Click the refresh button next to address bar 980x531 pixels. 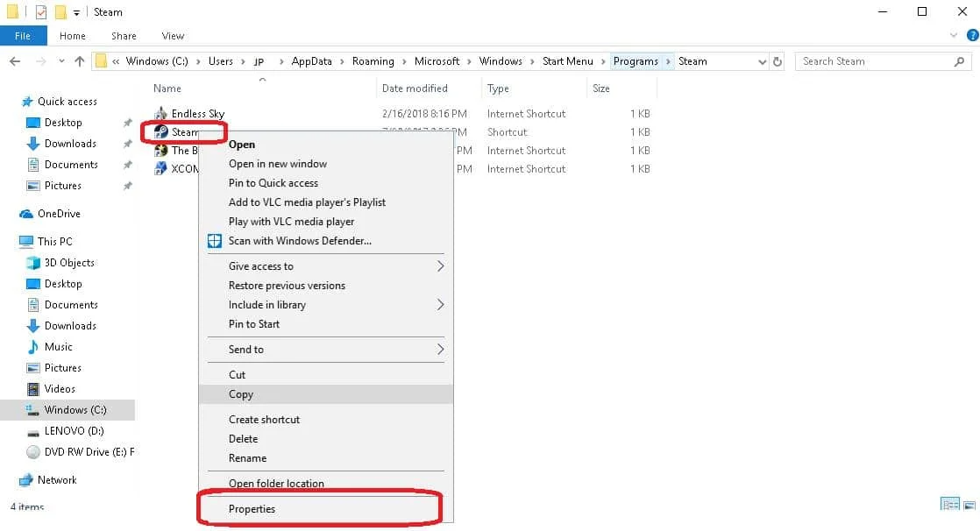(x=777, y=60)
